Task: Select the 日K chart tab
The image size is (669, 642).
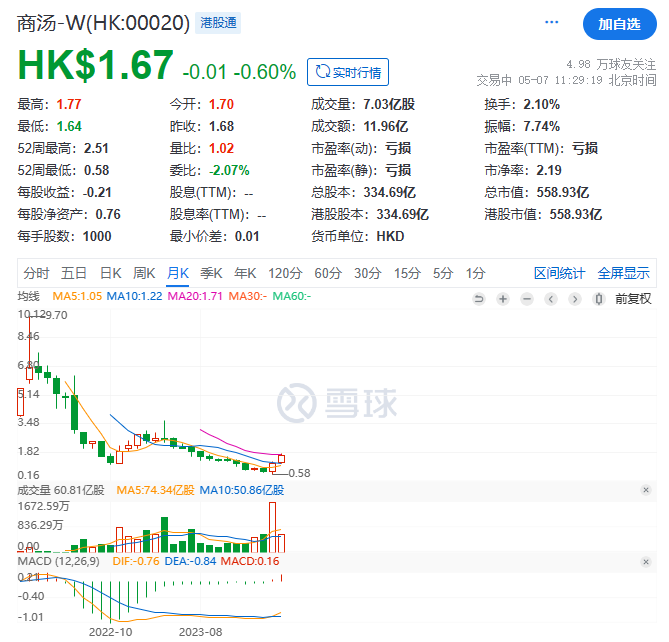Action: (111, 273)
